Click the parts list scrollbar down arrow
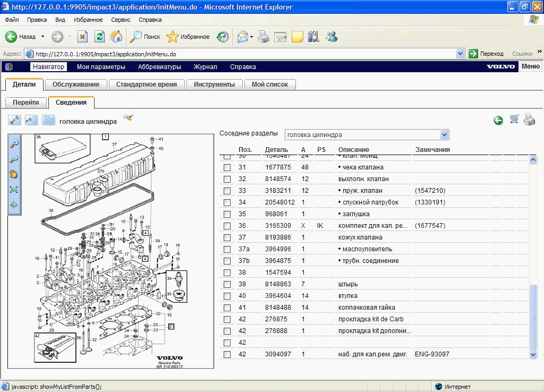 (x=533, y=354)
